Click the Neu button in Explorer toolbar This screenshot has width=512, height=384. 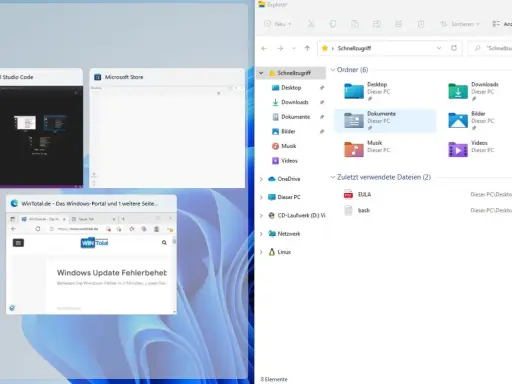click(278, 24)
